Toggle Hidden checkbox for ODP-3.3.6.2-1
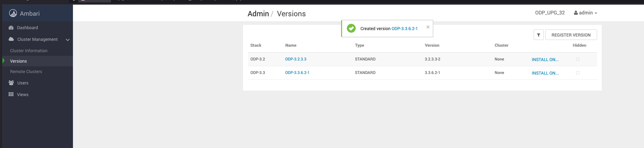This screenshot has width=644, height=148. tap(578, 73)
